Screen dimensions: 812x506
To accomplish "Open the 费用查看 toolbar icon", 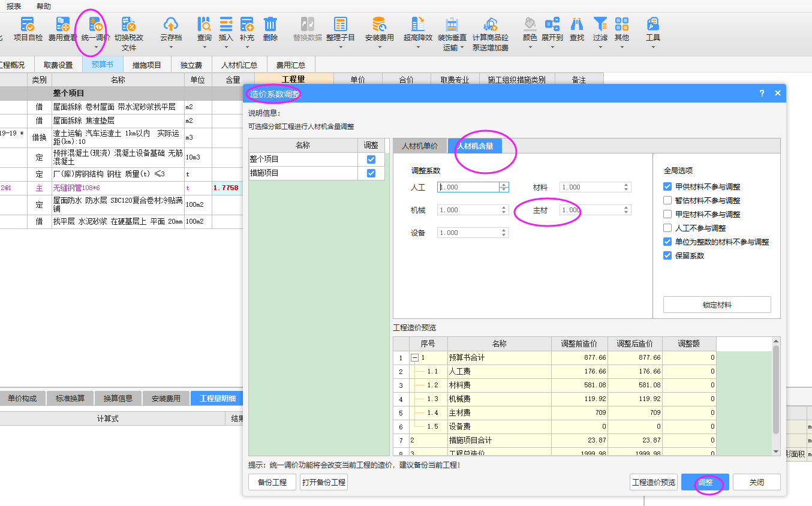I will (63, 24).
